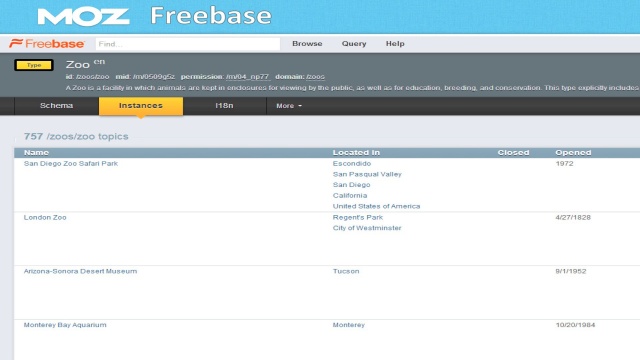640x360 pixels.
Task: Expand the More dropdown
Action: (x=289, y=106)
